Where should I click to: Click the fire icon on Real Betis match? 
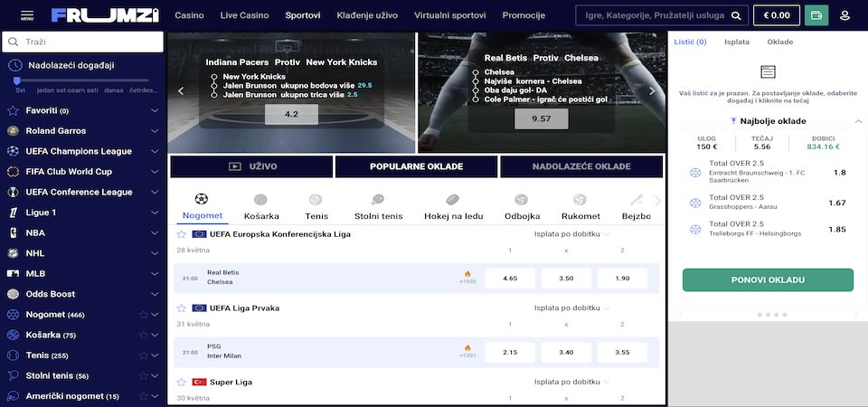pos(467,274)
